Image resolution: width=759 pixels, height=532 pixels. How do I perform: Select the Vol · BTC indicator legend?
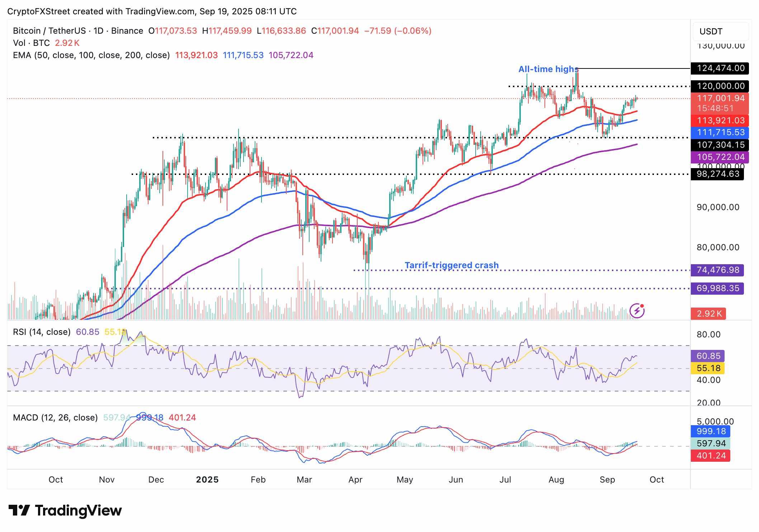click(x=32, y=43)
